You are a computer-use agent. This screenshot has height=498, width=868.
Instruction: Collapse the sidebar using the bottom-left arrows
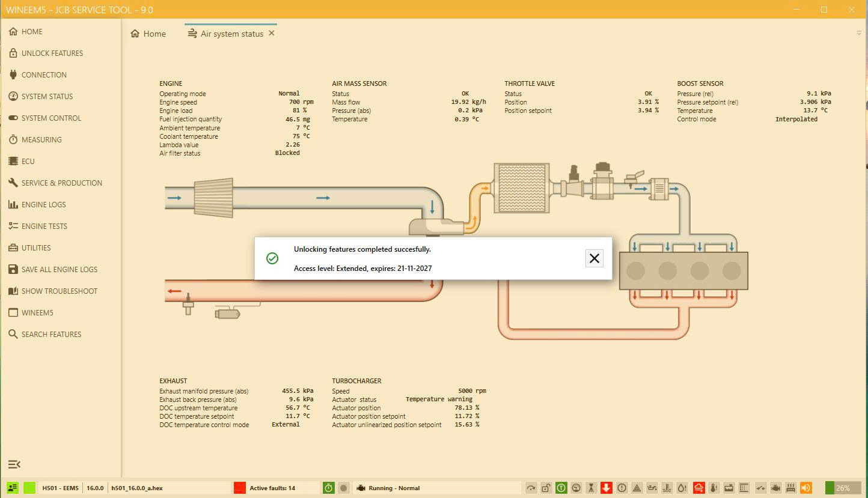(14, 464)
